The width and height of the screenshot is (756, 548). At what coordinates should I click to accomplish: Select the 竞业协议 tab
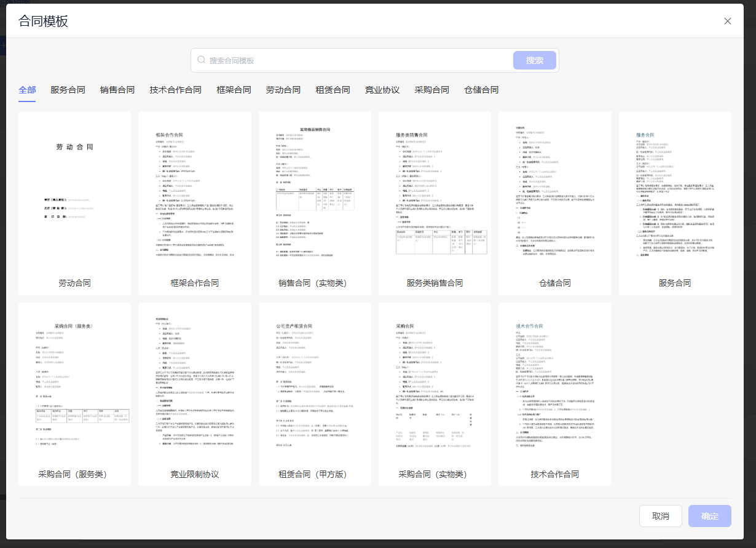coord(382,90)
